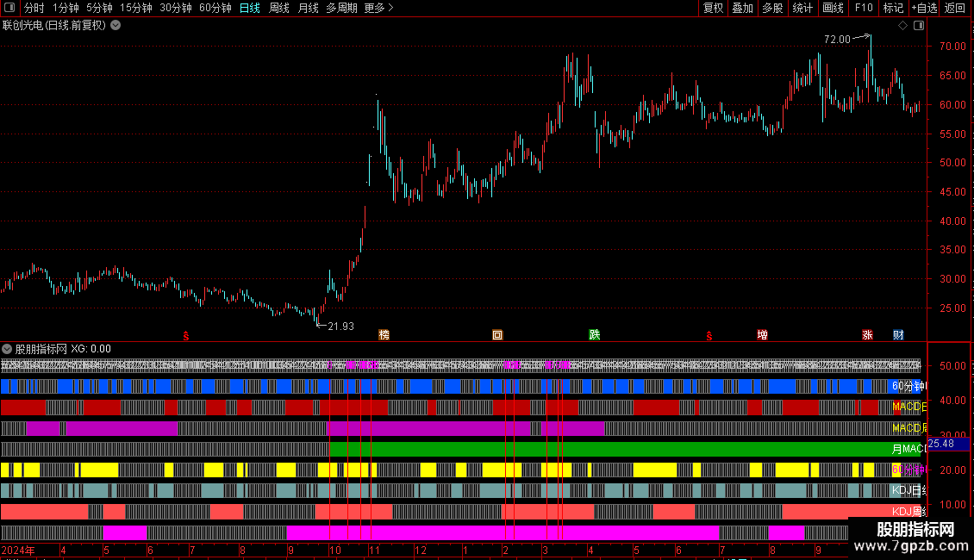Click the month 12 time axis marker

pyautogui.click(x=421, y=550)
